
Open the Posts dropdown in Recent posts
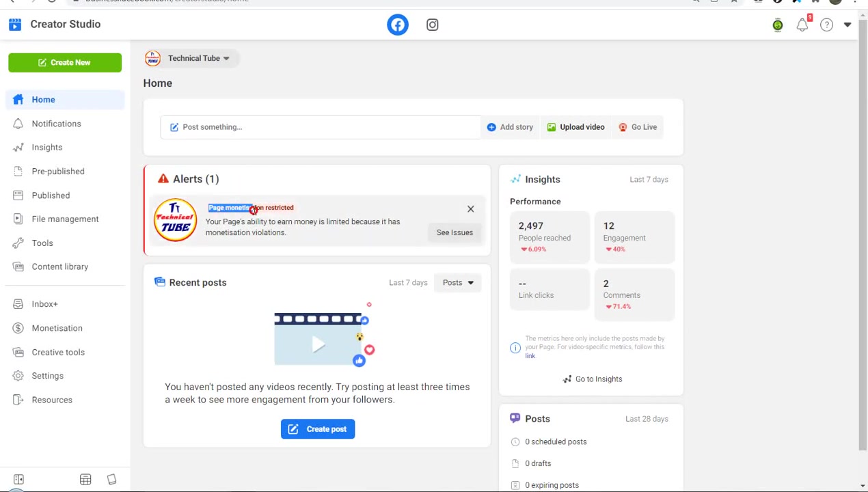pos(458,282)
